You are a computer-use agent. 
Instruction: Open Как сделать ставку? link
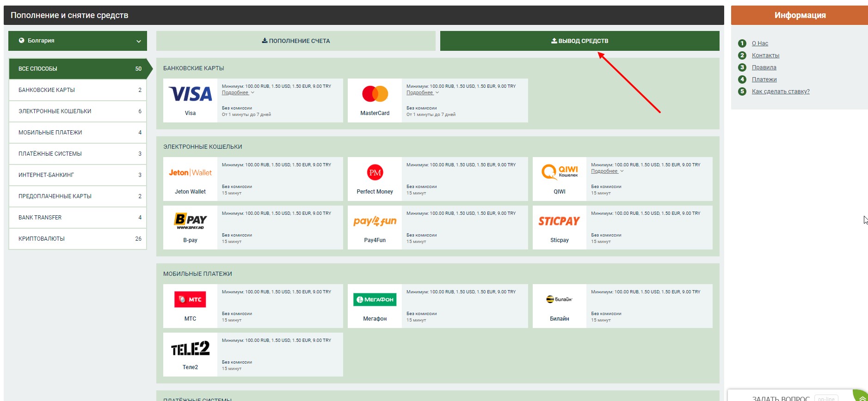(781, 91)
